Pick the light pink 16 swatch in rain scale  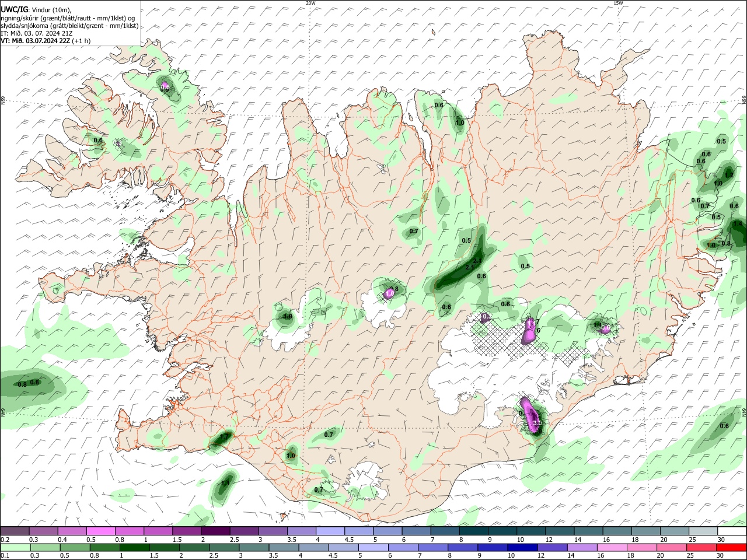pos(612,547)
